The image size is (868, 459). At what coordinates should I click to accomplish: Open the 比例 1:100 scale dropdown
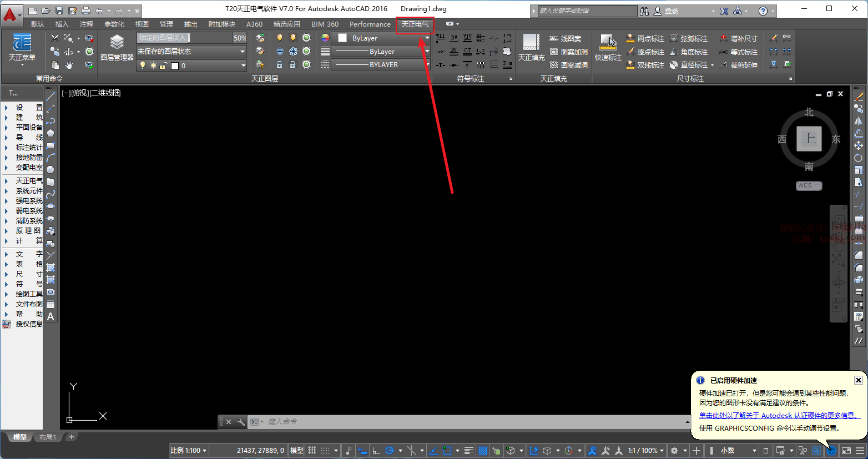pyautogui.click(x=189, y=451)
